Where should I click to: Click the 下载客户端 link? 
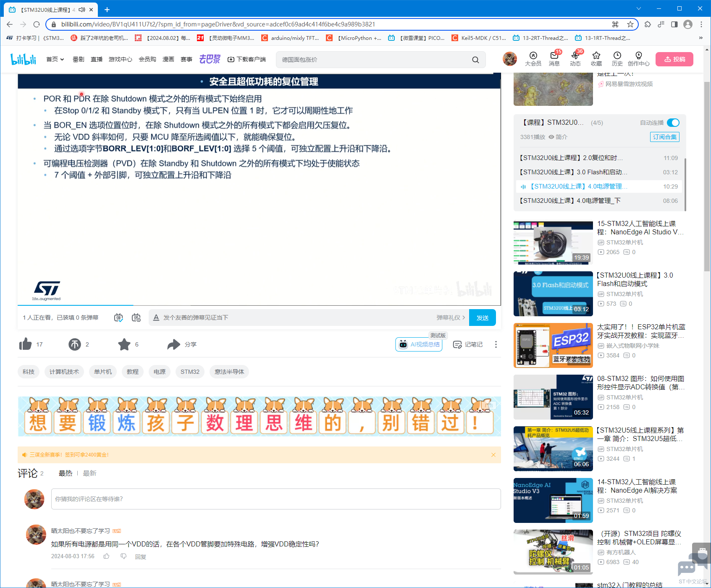[x=247, y=59]
